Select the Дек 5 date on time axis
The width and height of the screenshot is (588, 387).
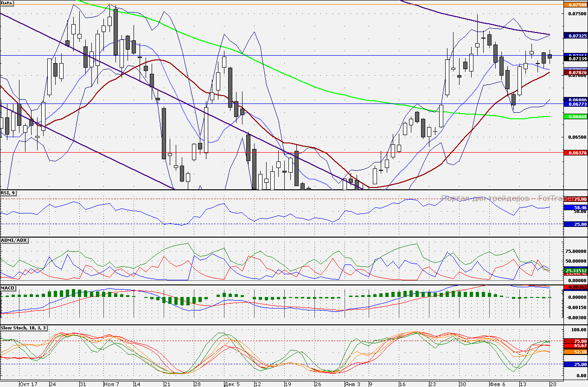(231, 384)
